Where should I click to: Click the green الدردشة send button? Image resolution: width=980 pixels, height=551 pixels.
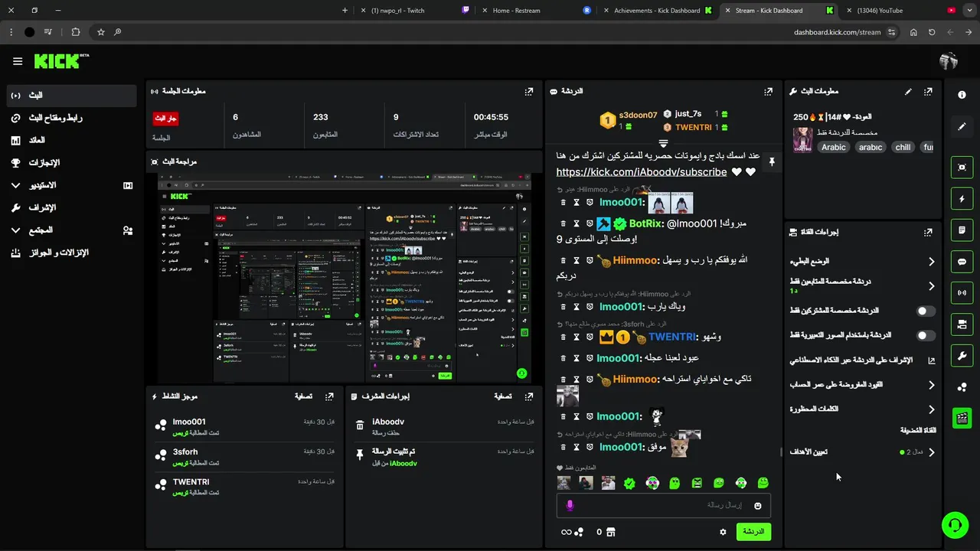[753, 532]
